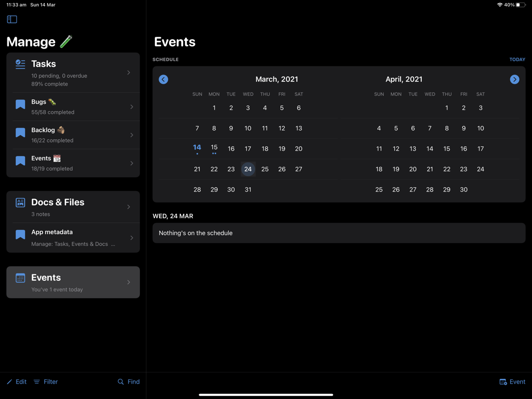
Task: Click '55/58 completed' text
Action: coord(53,112)
